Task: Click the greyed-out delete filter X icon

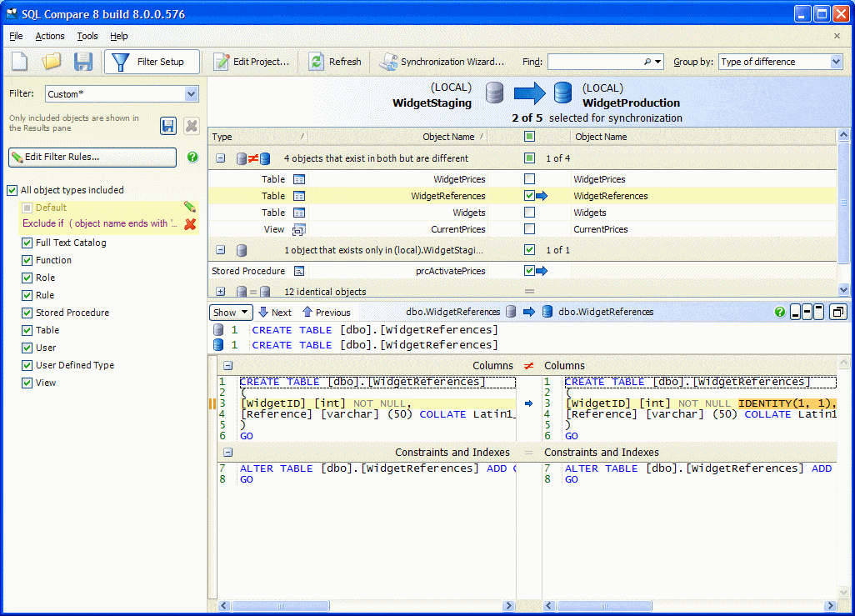Action: click(192, 126)
